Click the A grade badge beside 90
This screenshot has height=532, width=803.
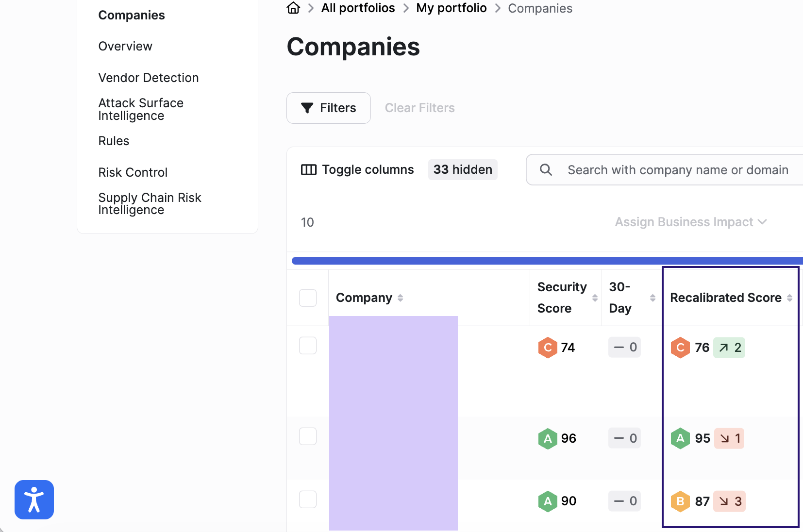click(x=548, y=501)
